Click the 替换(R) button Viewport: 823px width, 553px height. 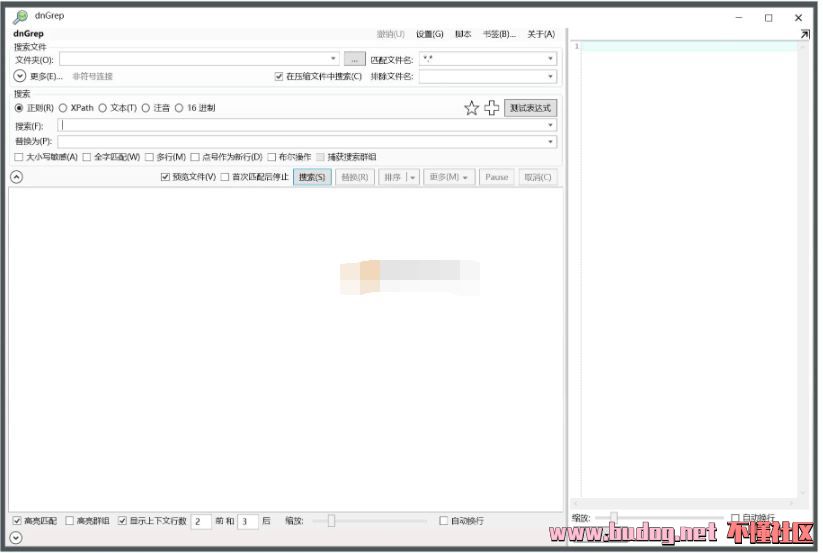point(356,178)
